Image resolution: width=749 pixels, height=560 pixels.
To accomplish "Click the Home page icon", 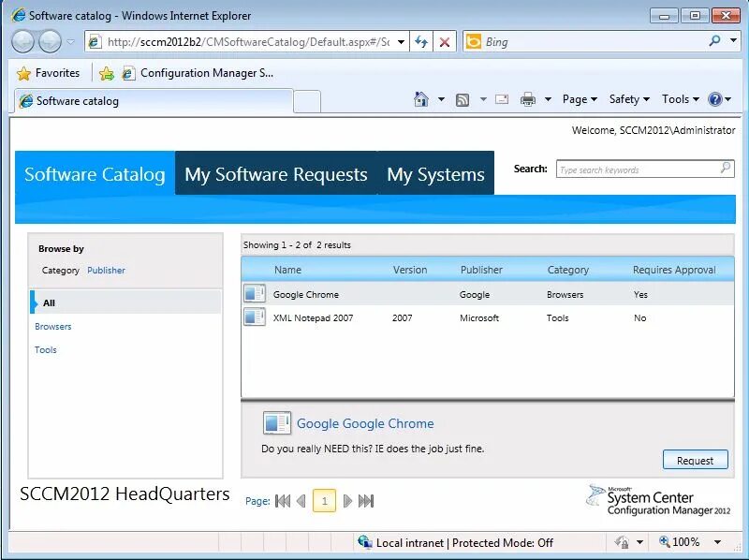I will pyautogui.click(x=420, y=99).
